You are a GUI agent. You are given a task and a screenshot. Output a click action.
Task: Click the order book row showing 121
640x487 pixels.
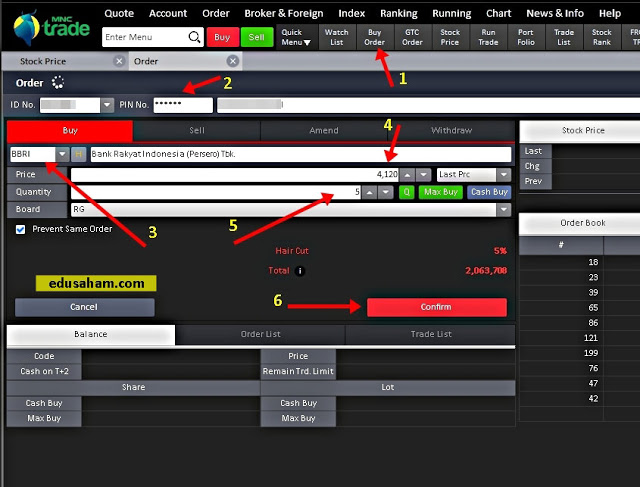580,338
